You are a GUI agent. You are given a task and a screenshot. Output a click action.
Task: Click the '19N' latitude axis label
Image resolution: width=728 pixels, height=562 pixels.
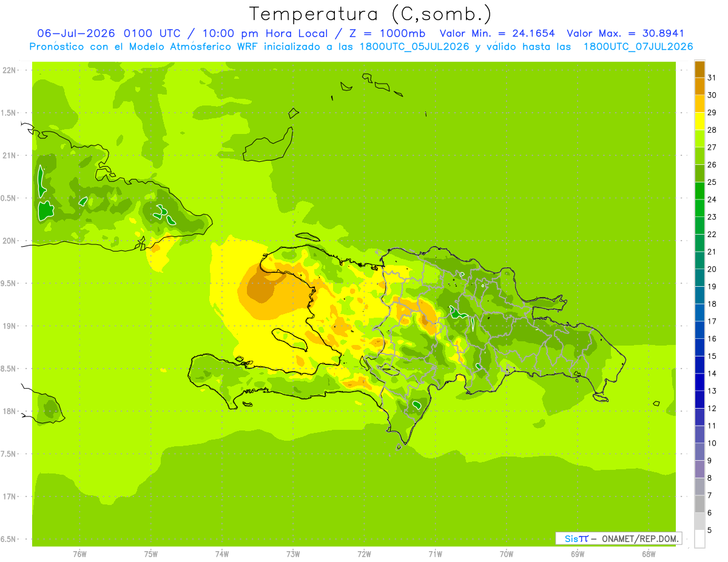coord(10,326)
